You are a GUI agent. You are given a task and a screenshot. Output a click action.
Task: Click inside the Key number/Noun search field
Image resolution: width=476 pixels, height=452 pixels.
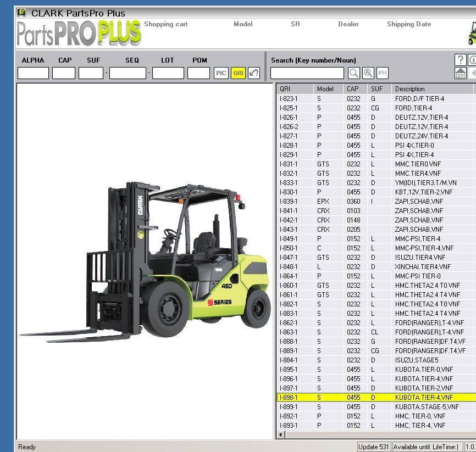[307, 72]
